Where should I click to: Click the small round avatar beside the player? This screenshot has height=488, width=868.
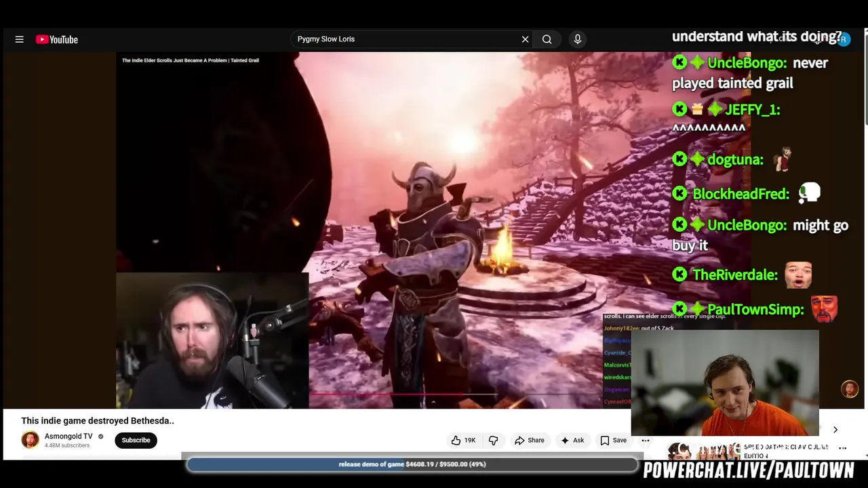[x=850, y=389]
